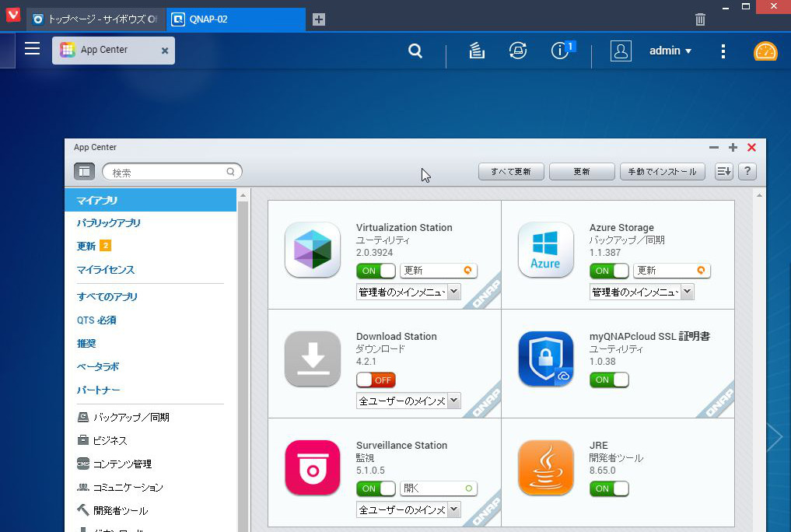Image resolution: width=791 pixels, height=532 pixels.
Task: Open App Center help question mark
Action: click(x=747, y=171)
